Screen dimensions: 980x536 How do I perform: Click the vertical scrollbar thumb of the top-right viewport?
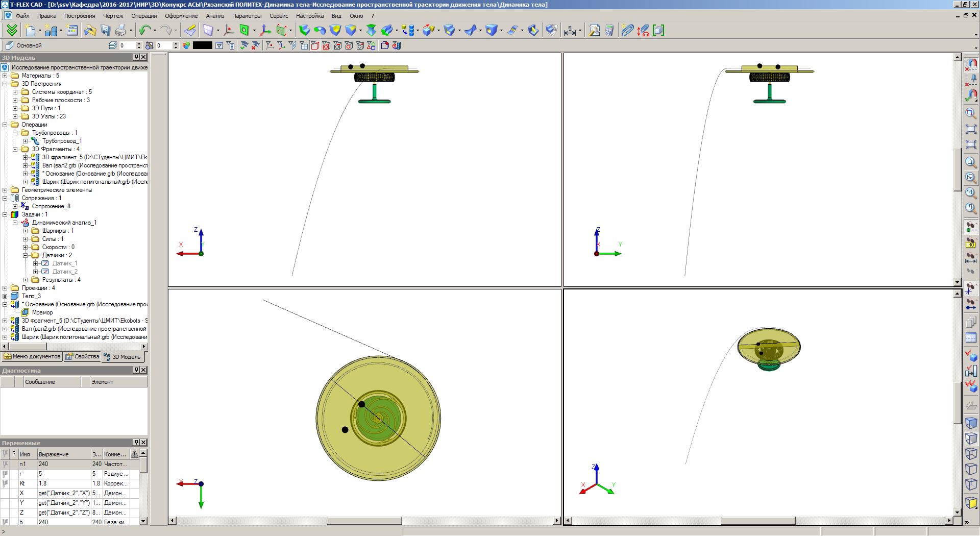(958, 169)
